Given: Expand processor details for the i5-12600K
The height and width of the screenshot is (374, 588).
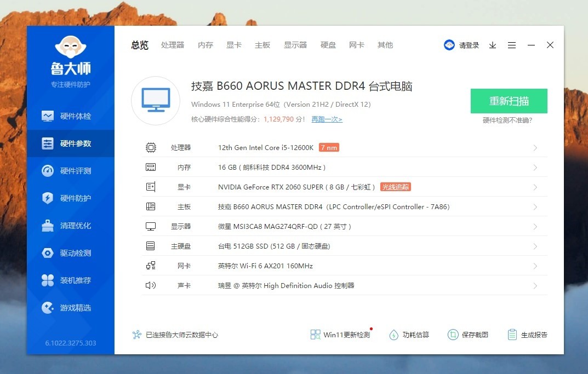Looking at the screenshot, I should 535,147.
